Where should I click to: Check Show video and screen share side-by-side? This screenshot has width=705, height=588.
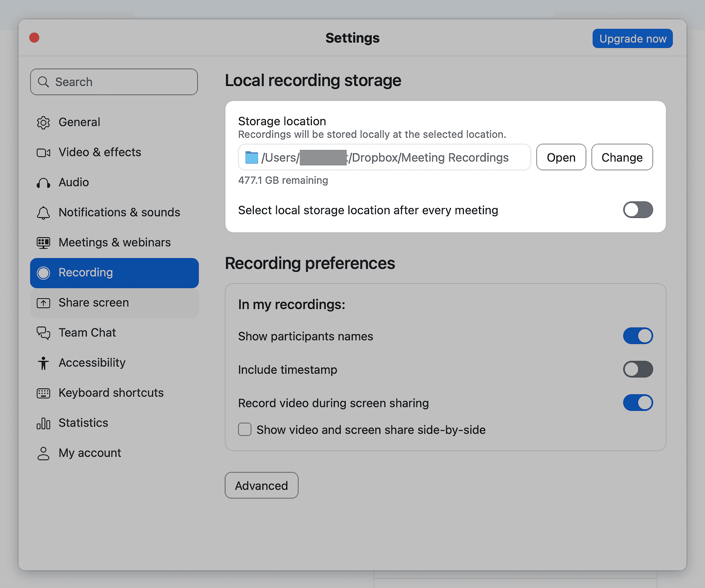[244, 430]
